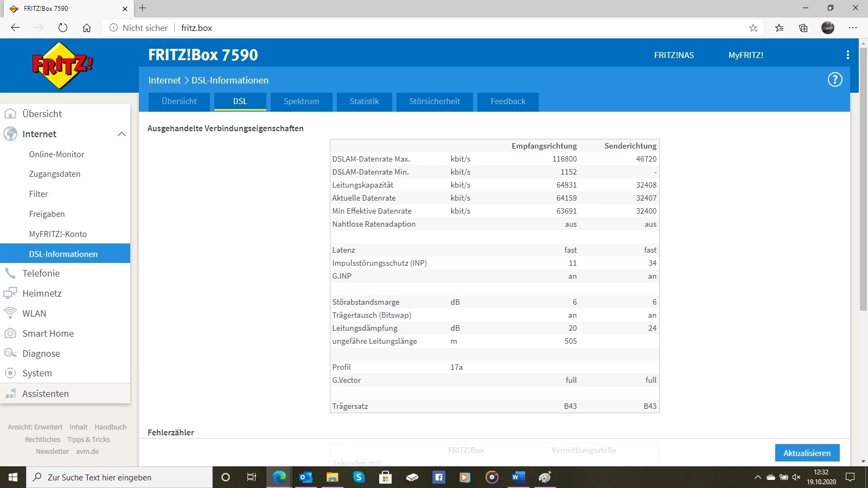Click the Telefonie phone icon
868x488 pixels.
[10, 273]
